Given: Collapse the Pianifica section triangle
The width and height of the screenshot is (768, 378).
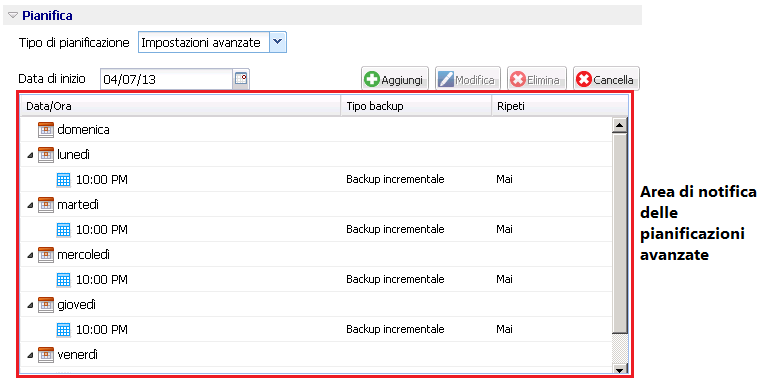Looking at the screenshot, I should pos(13,16).
